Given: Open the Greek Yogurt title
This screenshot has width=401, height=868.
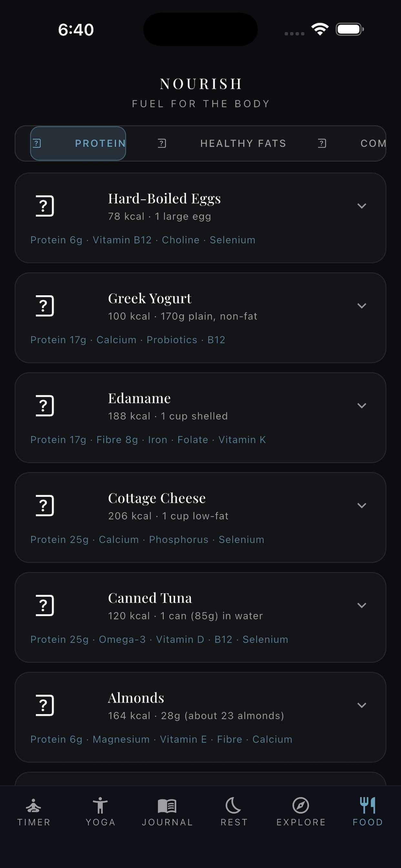Looking at the screenshot, I should click(149, 299).
